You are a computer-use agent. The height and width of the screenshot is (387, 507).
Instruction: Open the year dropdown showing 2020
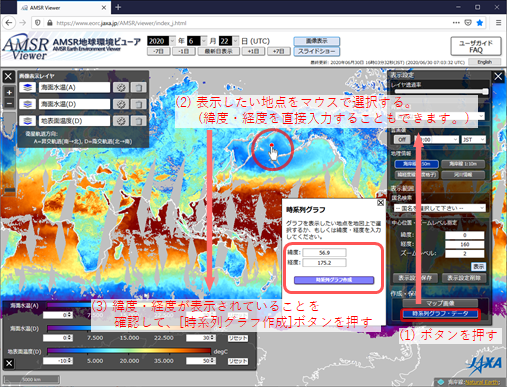tap(161, 41)
